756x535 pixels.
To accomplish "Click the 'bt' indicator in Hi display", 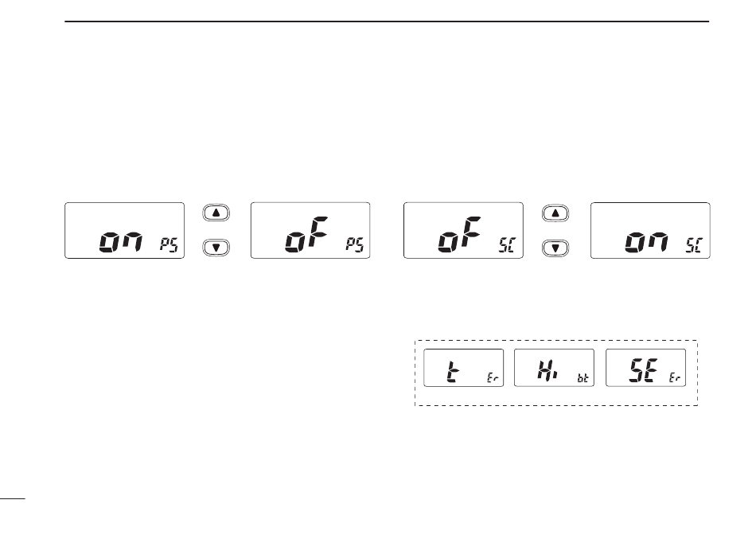I will click(x=583, y=378).
